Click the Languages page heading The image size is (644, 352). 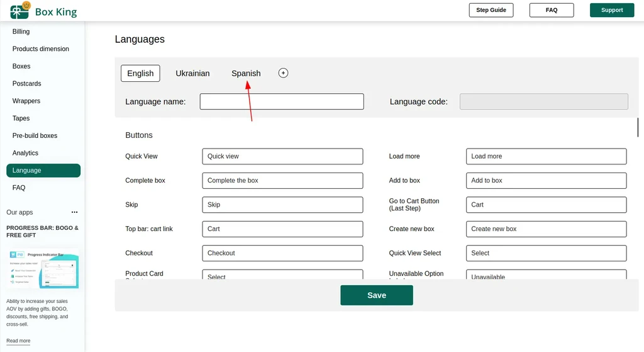pos(140,39)
